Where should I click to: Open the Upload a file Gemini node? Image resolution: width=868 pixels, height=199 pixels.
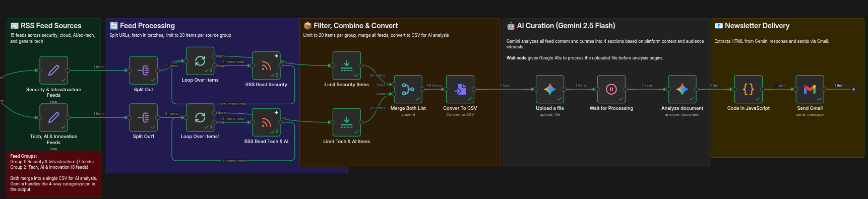pos(550,89)
